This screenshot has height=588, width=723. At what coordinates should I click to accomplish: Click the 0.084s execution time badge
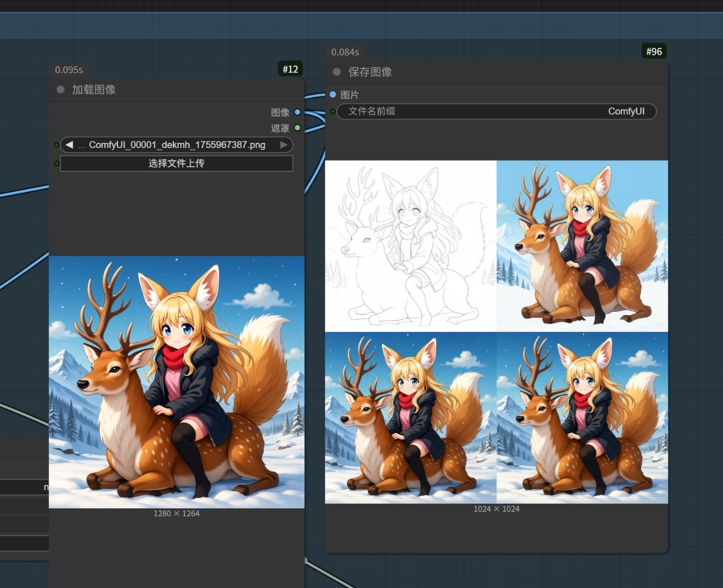345,52
